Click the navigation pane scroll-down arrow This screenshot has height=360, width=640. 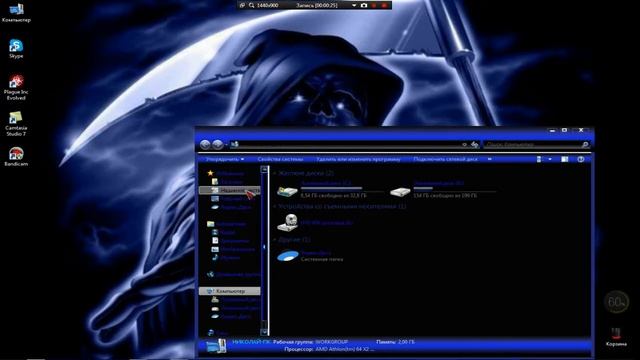[x=264, y=332]
